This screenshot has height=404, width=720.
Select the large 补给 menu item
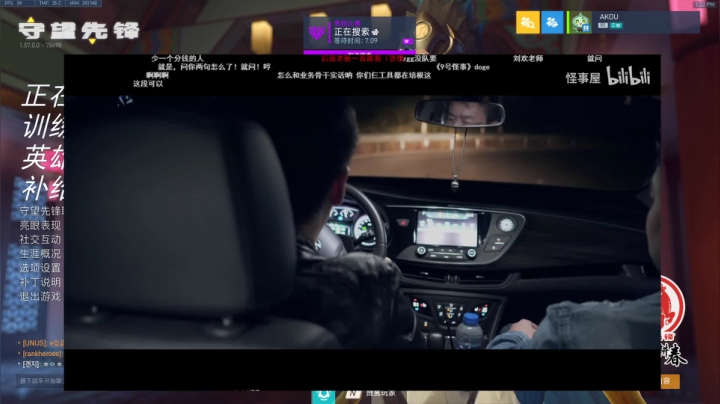point(43,189)
